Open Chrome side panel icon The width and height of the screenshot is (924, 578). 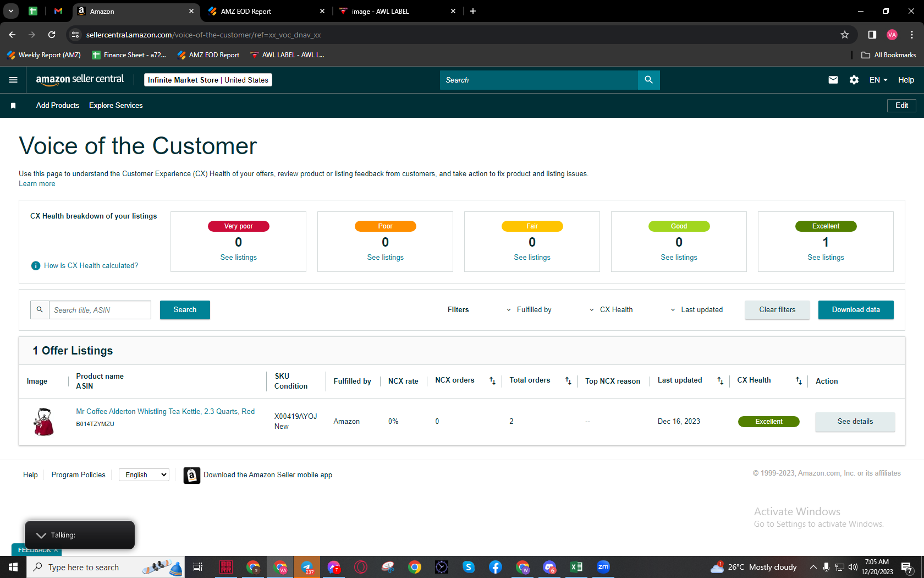pyautogui.click(x=872, y=35)
